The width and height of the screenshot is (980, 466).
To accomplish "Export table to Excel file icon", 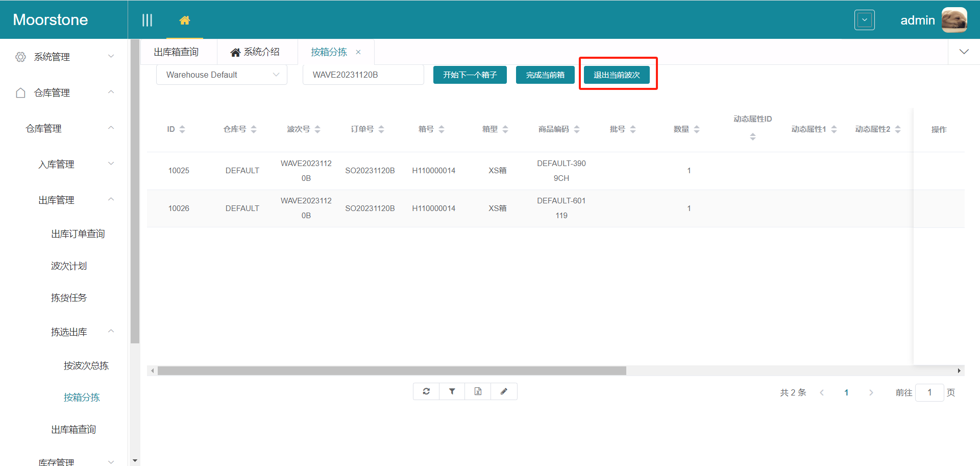I will [x=478, y=391].
